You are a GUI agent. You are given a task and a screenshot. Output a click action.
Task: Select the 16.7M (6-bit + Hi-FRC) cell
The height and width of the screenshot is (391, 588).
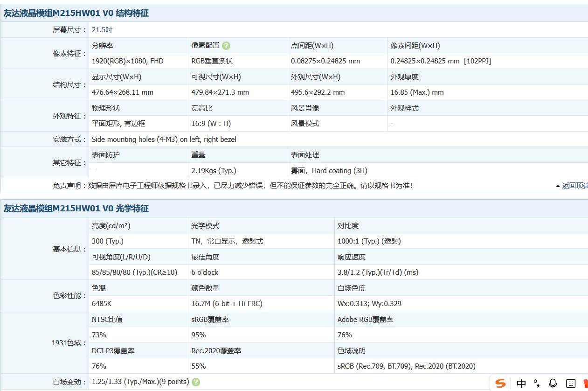(227, 304)
